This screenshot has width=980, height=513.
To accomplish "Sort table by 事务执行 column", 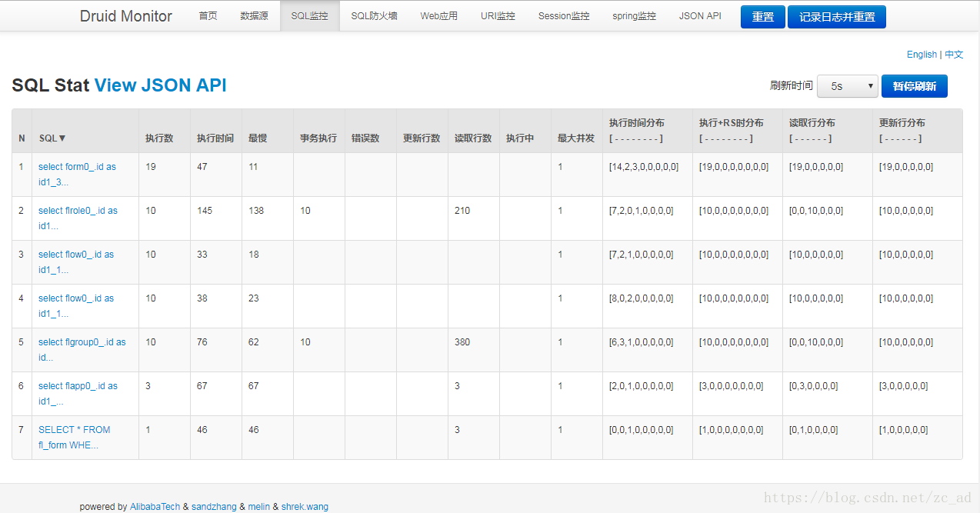I will tap(318, 138).
